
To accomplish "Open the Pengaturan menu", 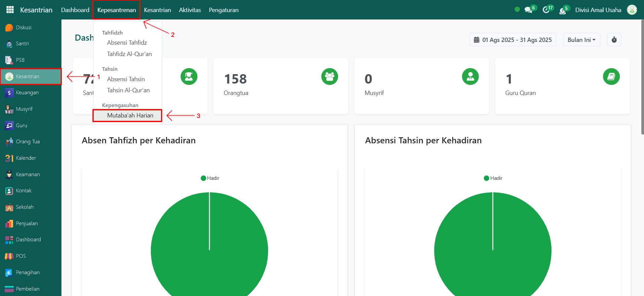I will click(224, 10).
